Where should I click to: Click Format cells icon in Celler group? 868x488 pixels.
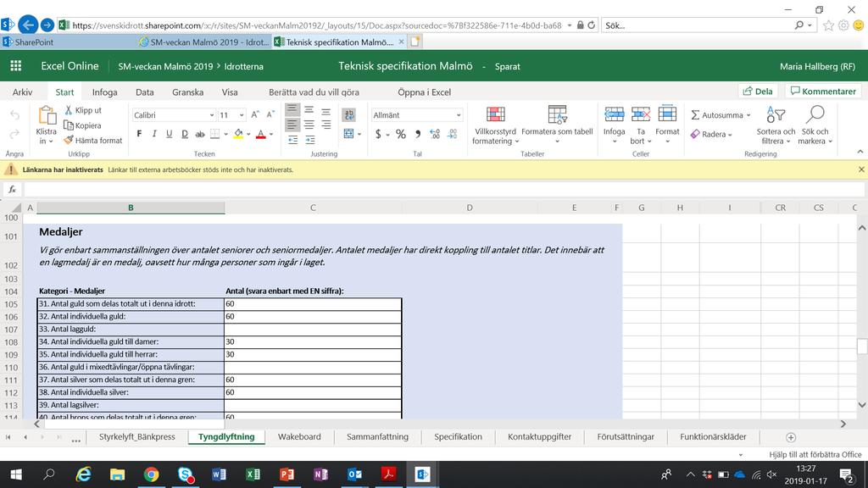click(667, 114)
